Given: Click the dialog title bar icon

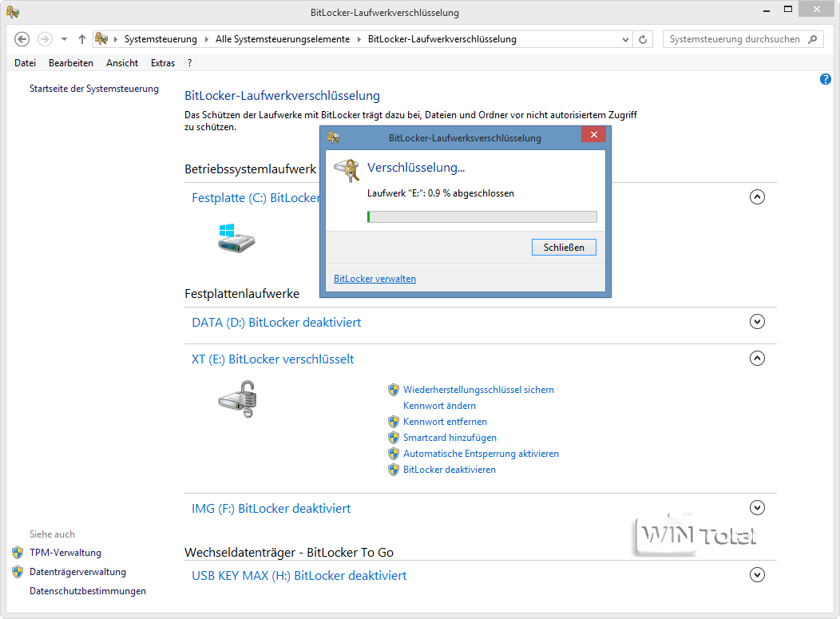Looking at the screenshot, I should 333,137.
